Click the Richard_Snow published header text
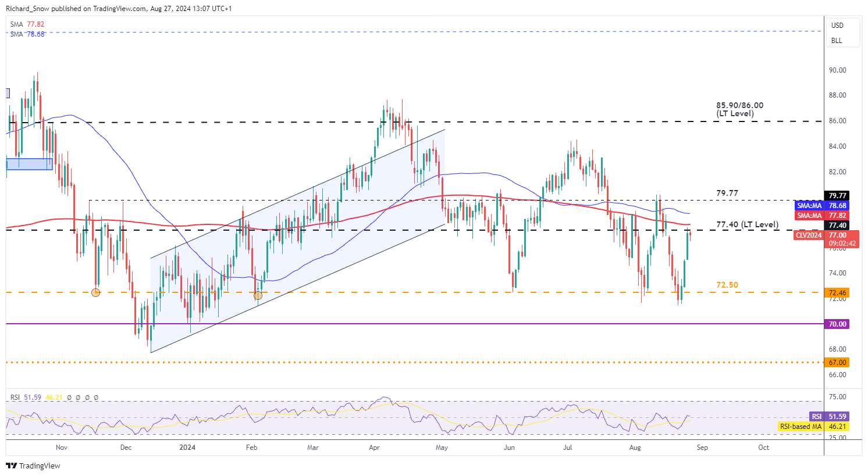Image resolution: width=868 pixels, height=476 pixels. (x=119, y=9)
